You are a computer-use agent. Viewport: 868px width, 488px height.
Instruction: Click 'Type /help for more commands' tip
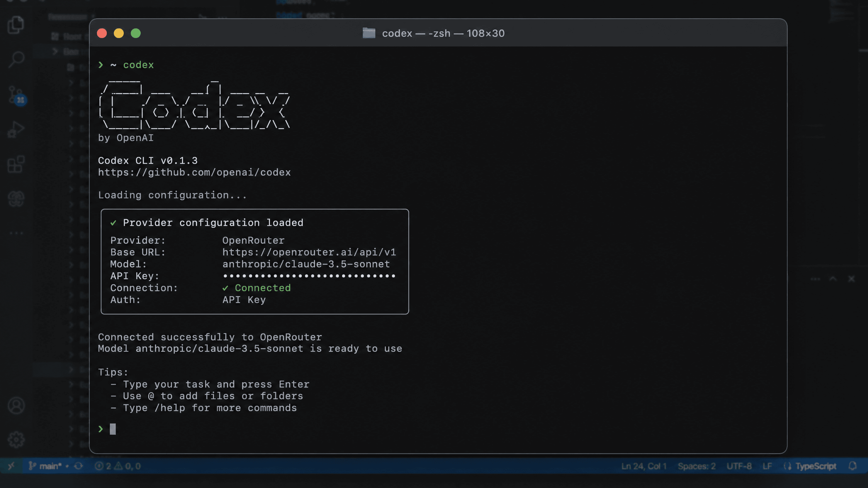(x=210, y=408)
